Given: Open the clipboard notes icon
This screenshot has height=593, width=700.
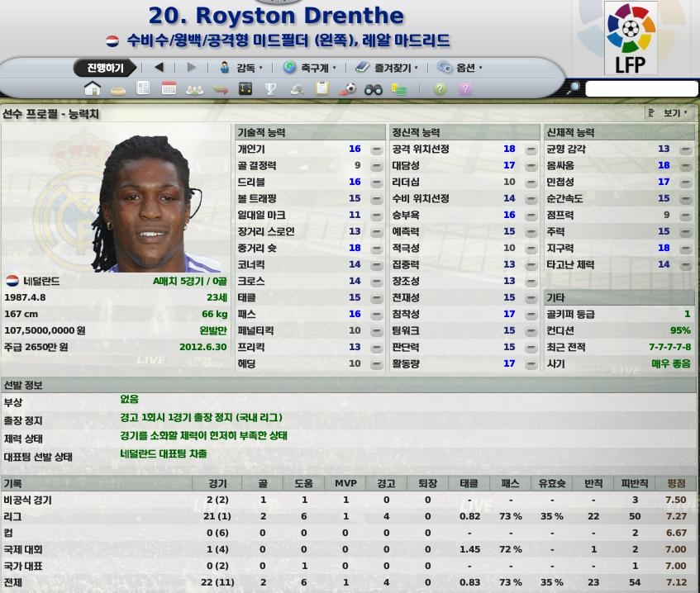Looking at the screenshot, I should pos(321,88).
